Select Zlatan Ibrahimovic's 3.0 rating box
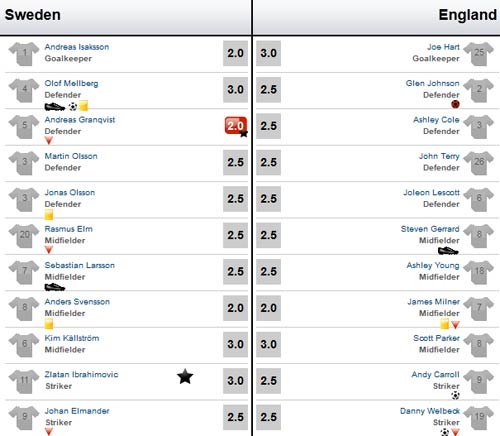500x436 pixels. click(236, 381)
